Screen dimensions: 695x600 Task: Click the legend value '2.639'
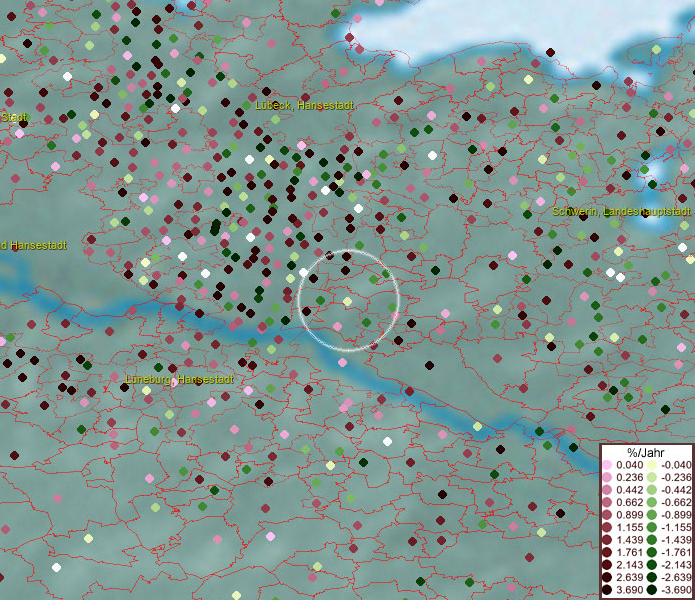click(x=629, y=577)
